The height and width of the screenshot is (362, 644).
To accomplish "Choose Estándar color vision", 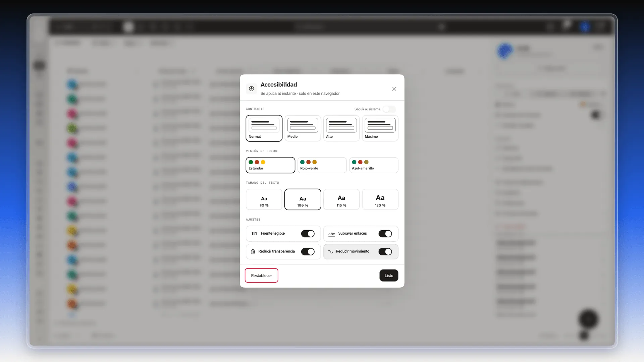I will pos(270,165).
